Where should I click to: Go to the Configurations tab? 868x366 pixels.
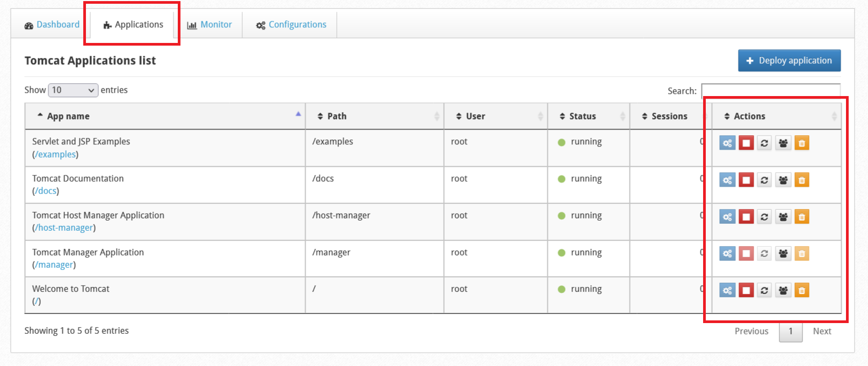click(x=291, y=25)
